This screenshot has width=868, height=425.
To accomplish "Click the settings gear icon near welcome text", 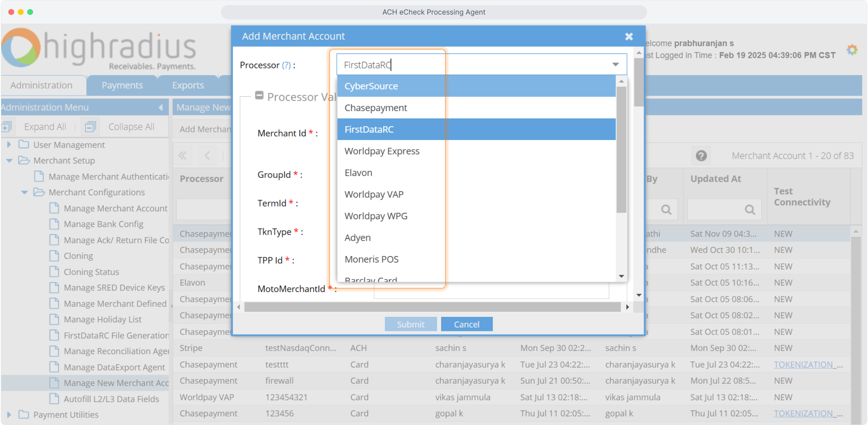I will pos(852,50).
